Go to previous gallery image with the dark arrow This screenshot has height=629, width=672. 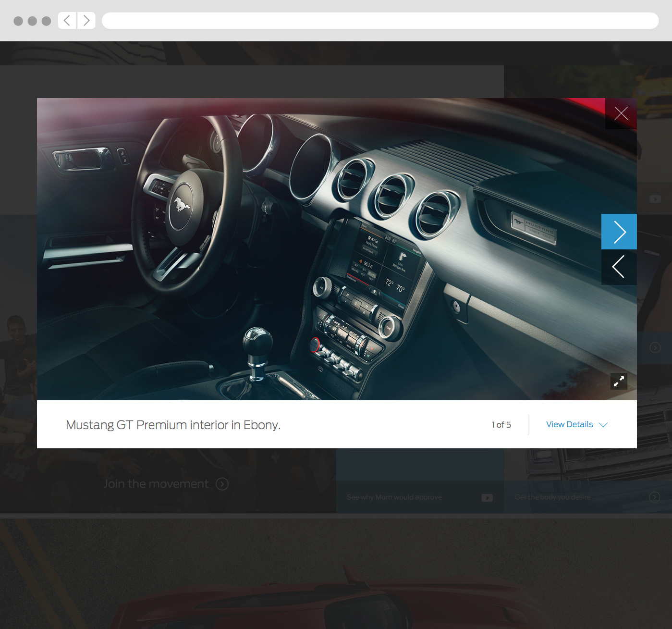[x=619, y=267]
